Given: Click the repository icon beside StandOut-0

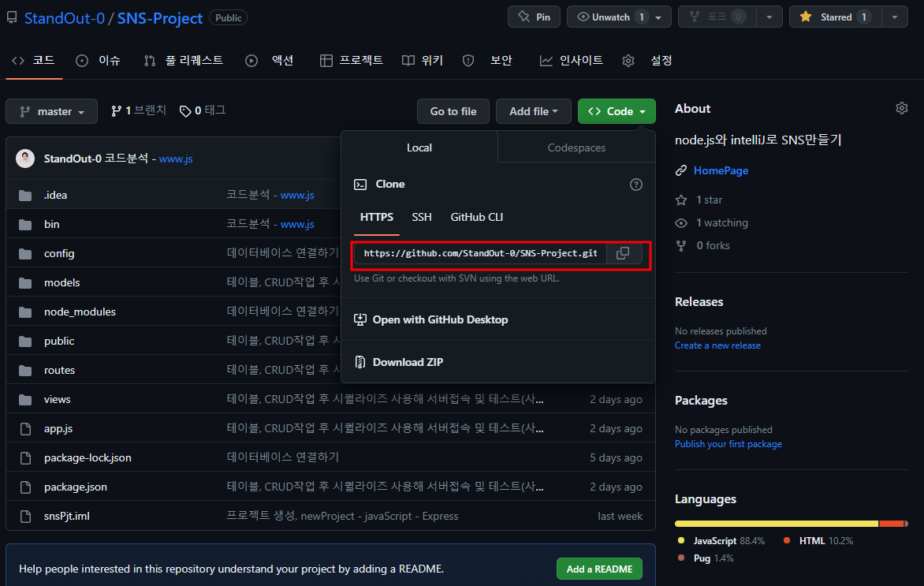Looking at the screenshot, I should (x=12, y=18).
